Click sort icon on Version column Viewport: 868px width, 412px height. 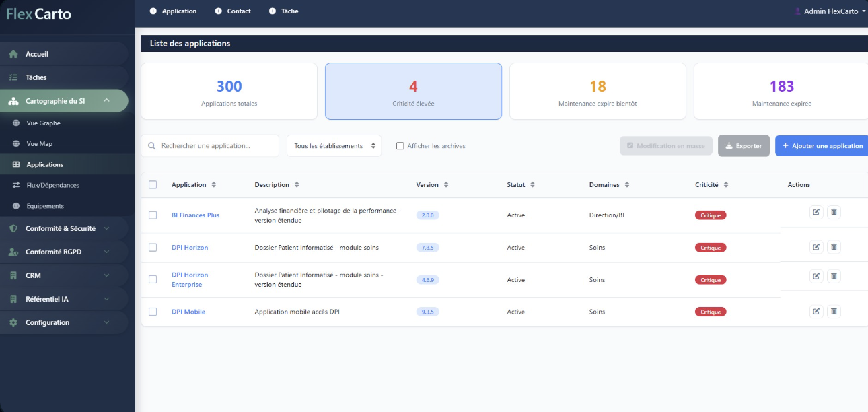(446, 185)
